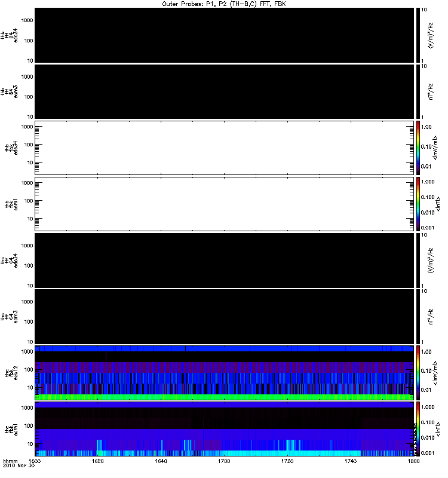
Task: Select the 1620 time axis label
Action: (x=97, y=461)
